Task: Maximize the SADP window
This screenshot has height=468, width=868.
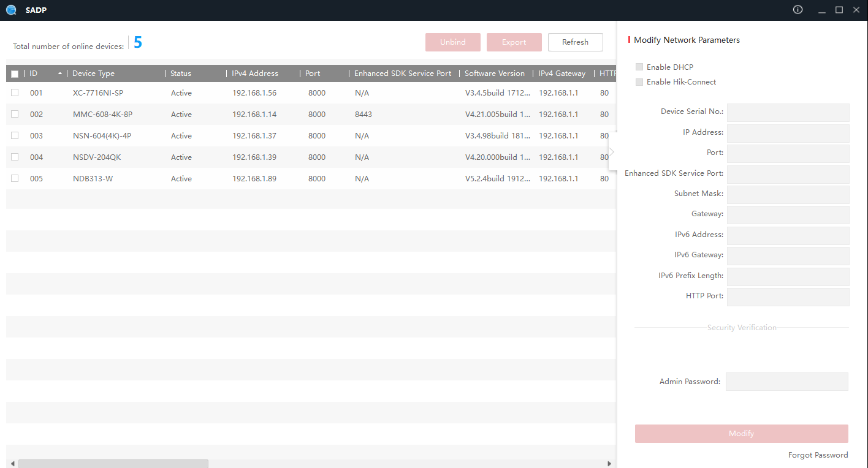Action: click(x=839, y=10)
